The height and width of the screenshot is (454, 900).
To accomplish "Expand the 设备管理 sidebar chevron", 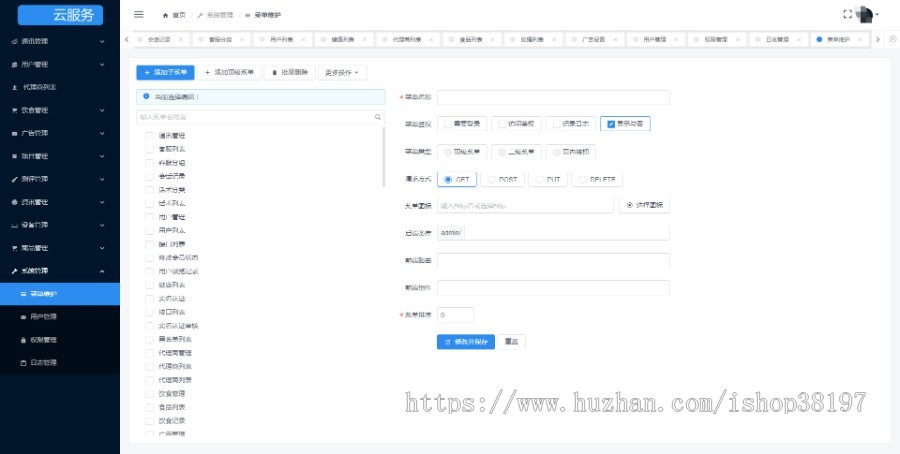I will pyautogui.click(x=102, y=225).
